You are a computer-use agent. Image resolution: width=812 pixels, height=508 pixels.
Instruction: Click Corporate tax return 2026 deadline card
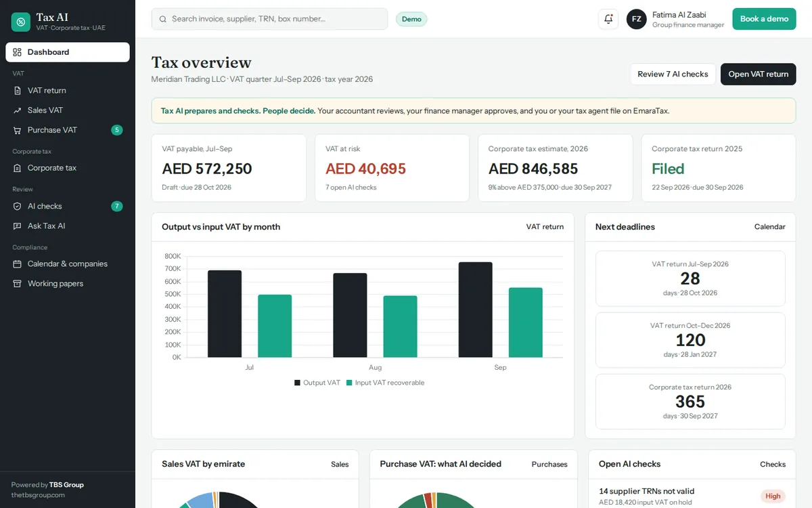(690, 402)
